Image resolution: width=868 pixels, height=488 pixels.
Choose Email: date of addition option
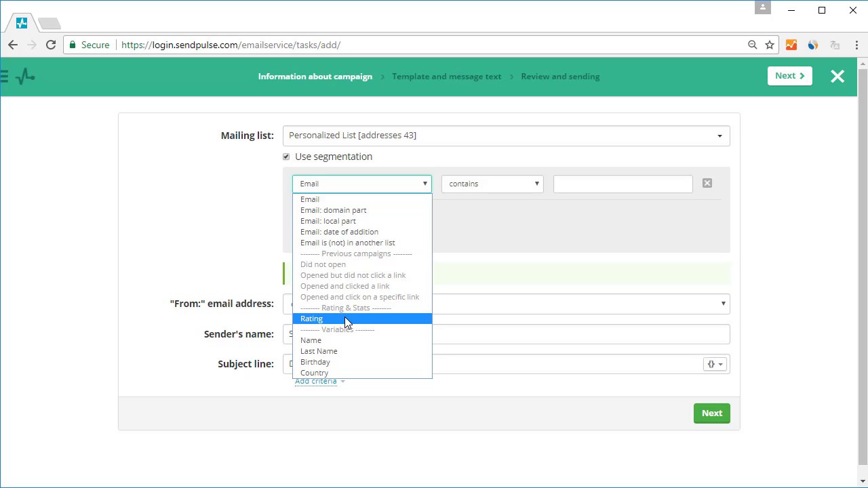tap(362, 232)
